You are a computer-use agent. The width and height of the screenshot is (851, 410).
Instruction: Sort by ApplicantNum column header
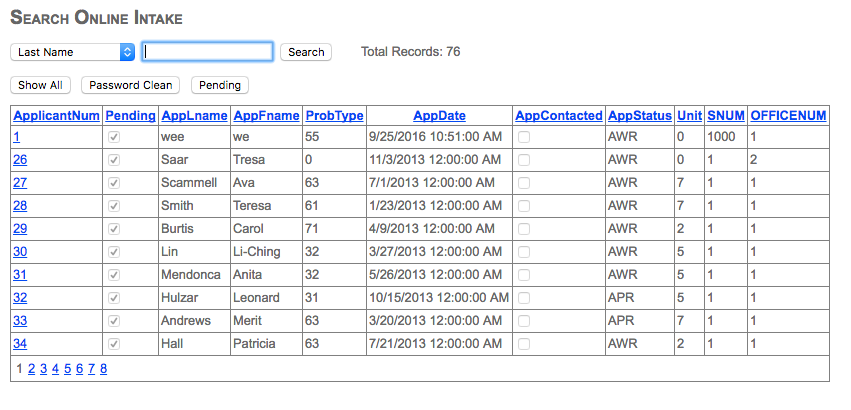click(x=56, y=116)
